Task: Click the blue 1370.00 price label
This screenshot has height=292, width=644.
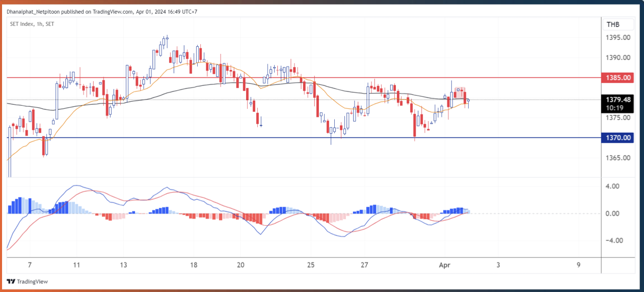Action: pos(619,137)
